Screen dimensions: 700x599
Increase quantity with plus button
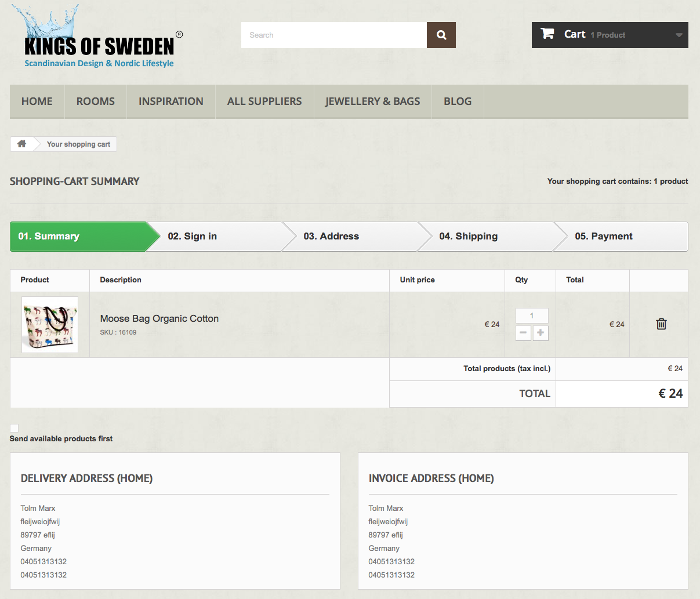click(541, 333)
